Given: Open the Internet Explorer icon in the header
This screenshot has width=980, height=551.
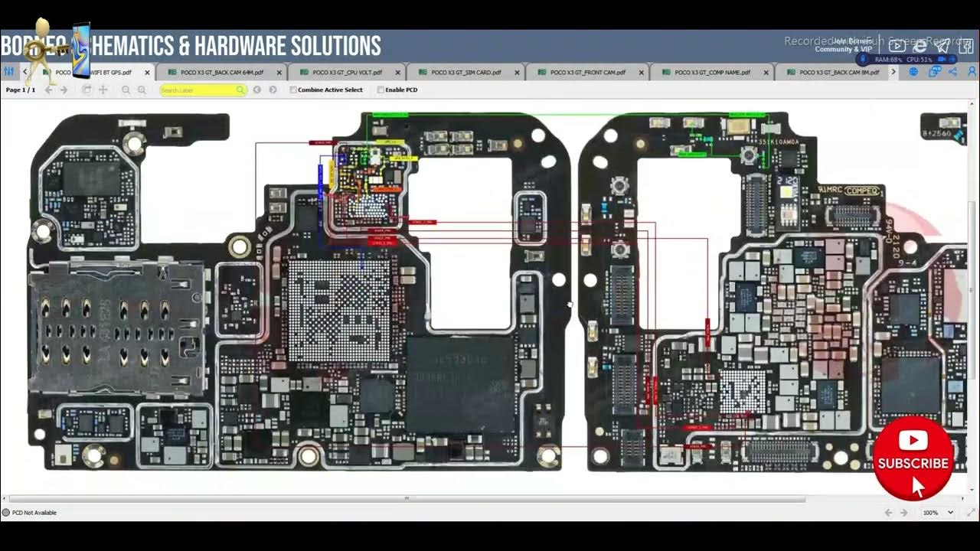Looking at the screenshot, I should (920, 46).
